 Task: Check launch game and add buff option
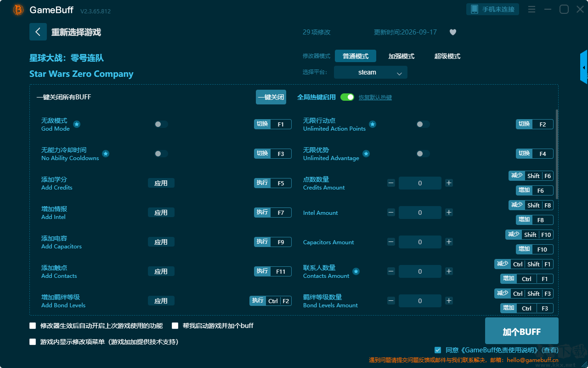coord(175,326)
